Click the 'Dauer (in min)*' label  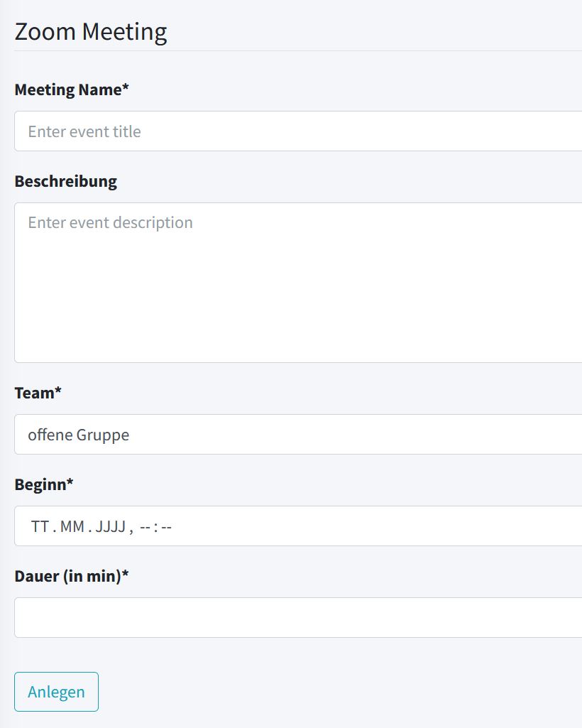(72, 576)
